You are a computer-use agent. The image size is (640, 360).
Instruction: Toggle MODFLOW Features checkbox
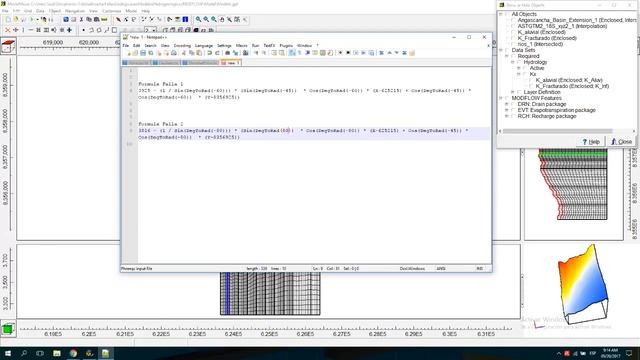click(x=508, y=98)
